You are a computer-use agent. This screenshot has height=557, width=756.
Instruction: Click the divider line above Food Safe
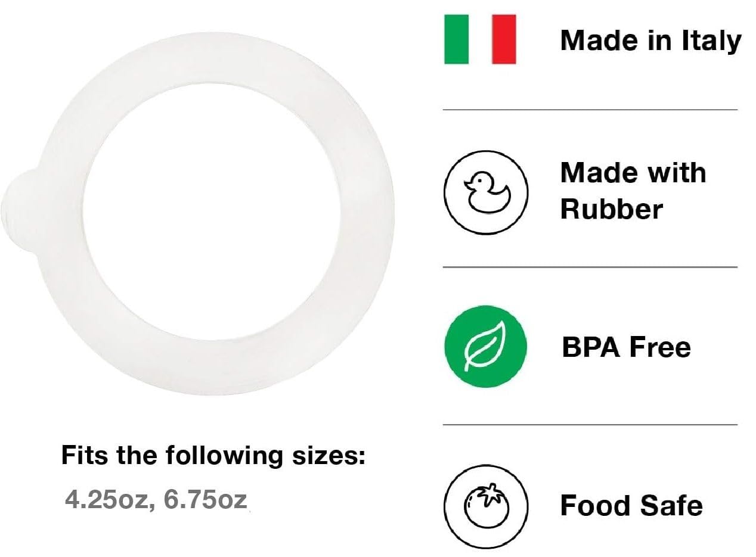pos(590,425)
